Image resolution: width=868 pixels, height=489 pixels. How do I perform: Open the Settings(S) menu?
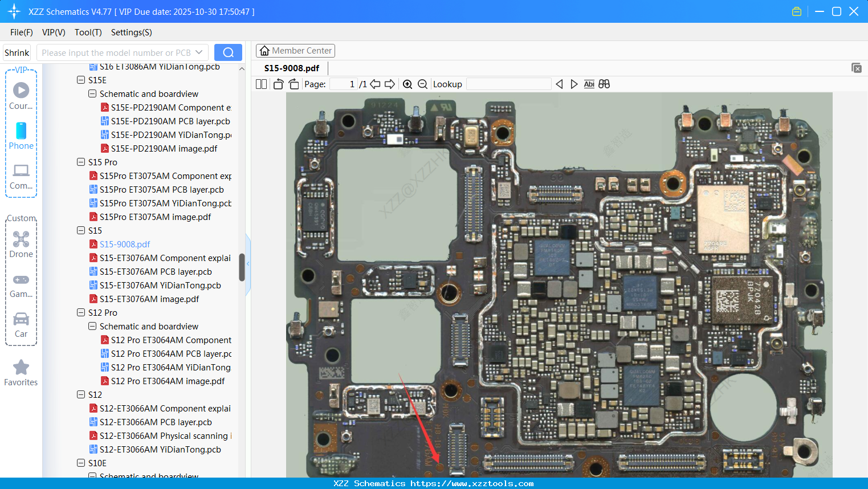132,32
